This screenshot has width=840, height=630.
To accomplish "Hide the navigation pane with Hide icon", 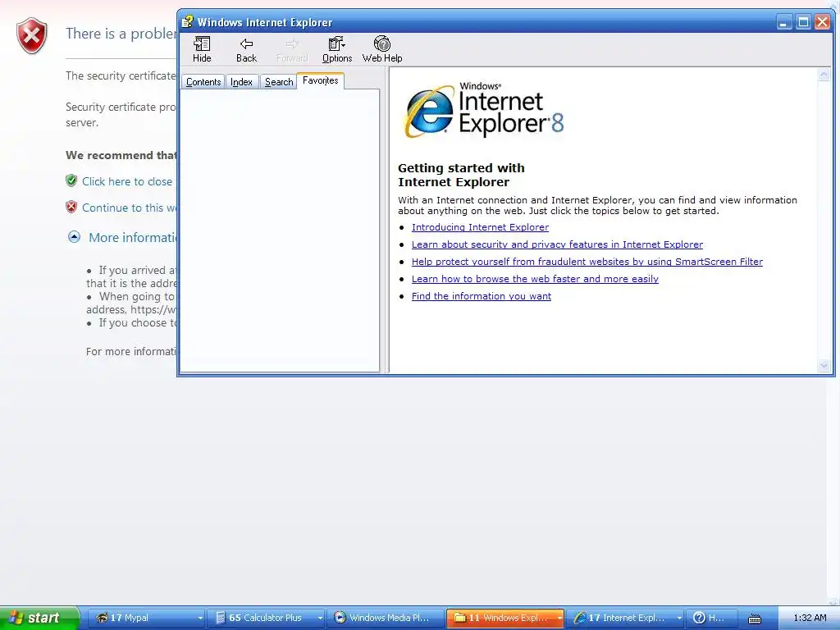I will coord(202,49).
